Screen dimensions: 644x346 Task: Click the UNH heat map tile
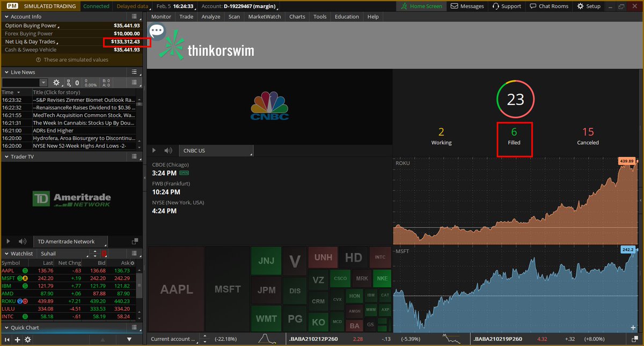pyautogui.click(x=323, y=257)
